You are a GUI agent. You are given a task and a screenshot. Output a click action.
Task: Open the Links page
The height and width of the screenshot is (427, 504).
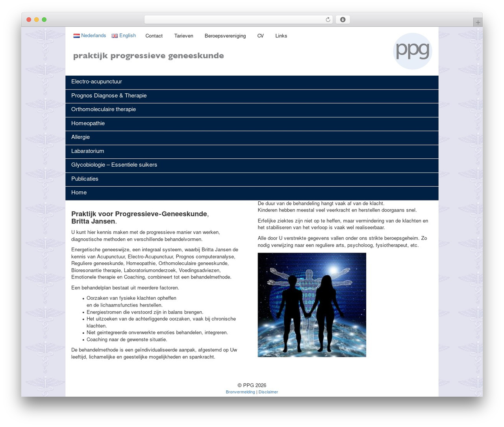click(281, 36)
